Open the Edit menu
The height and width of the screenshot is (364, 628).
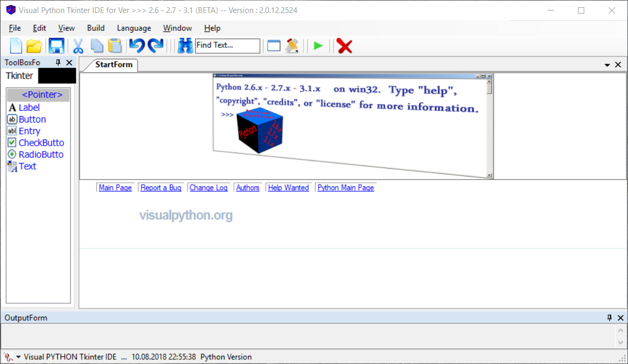40,28
